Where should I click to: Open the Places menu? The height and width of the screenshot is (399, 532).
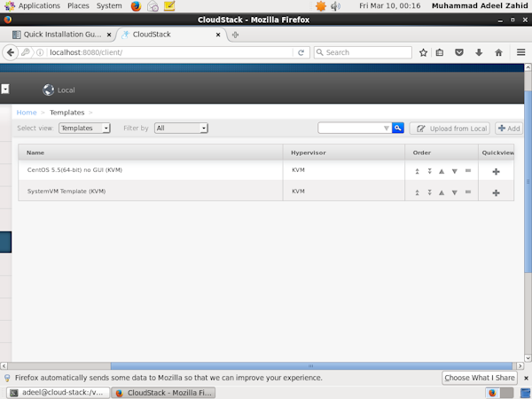point(78,6)
